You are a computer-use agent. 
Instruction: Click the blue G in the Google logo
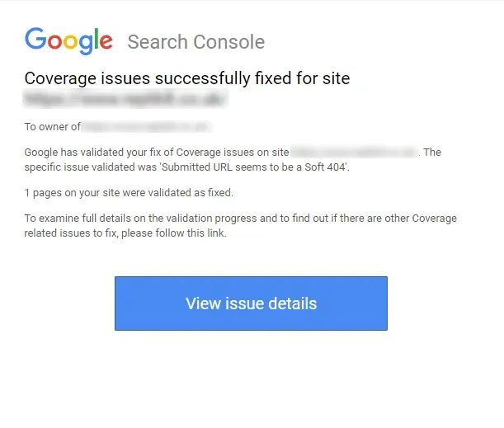point(35,39)
